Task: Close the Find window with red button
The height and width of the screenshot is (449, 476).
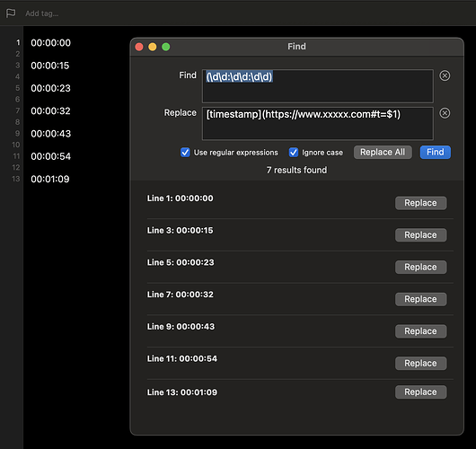Action: tap(139, 47)
